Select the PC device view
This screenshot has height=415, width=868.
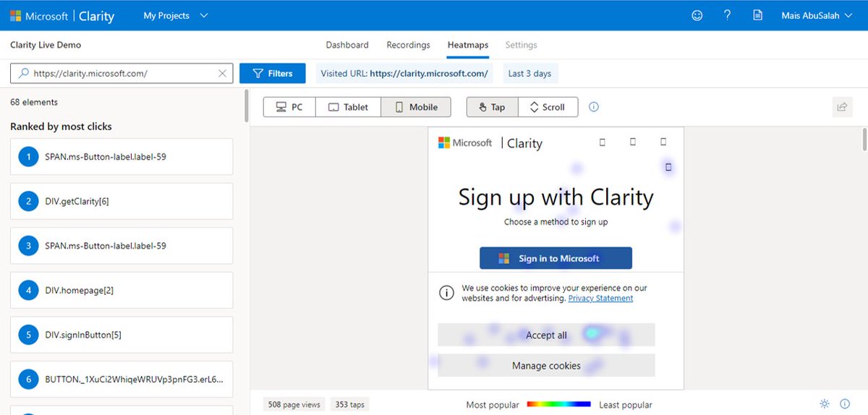[289, 107]
